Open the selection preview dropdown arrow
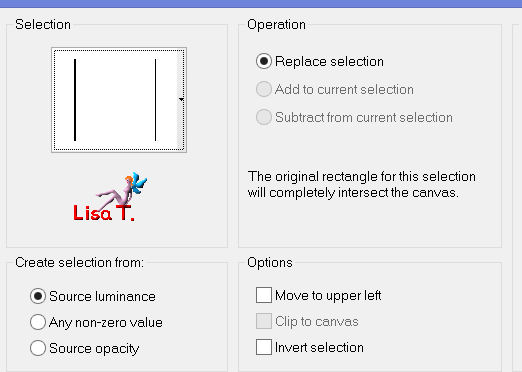 pos(181,99)
